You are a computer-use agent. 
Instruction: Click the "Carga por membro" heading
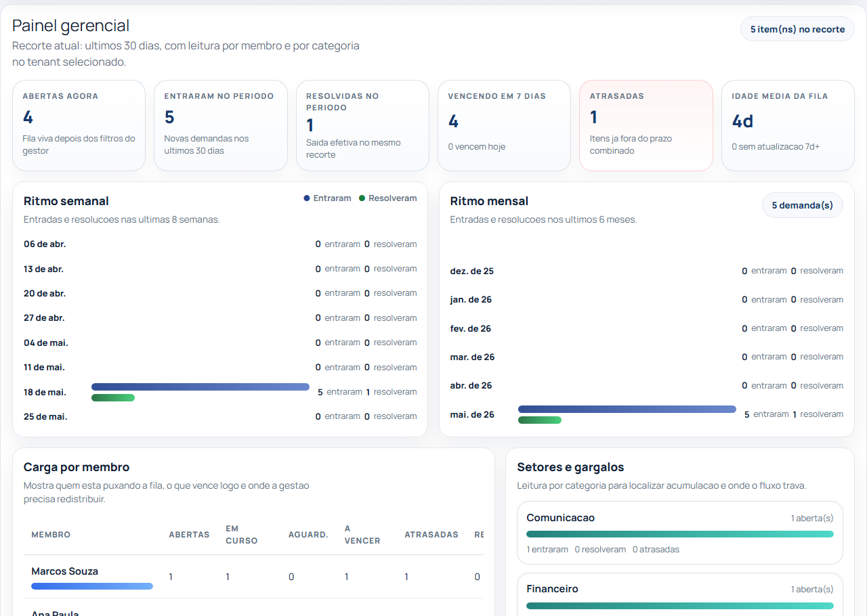click(77, 467)
